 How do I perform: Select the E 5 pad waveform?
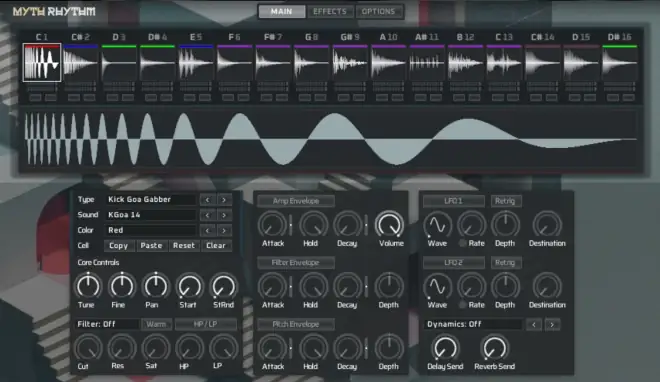pyautogui.click(x=196, y=63)
